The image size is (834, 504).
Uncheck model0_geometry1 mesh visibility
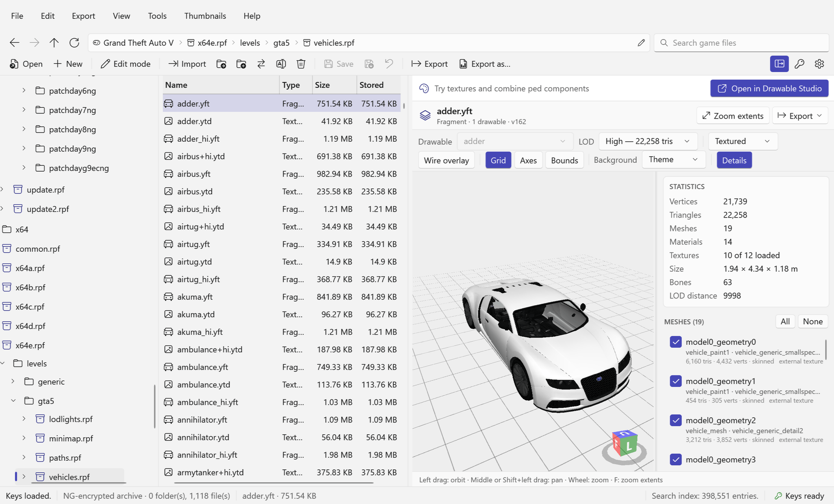676,381
